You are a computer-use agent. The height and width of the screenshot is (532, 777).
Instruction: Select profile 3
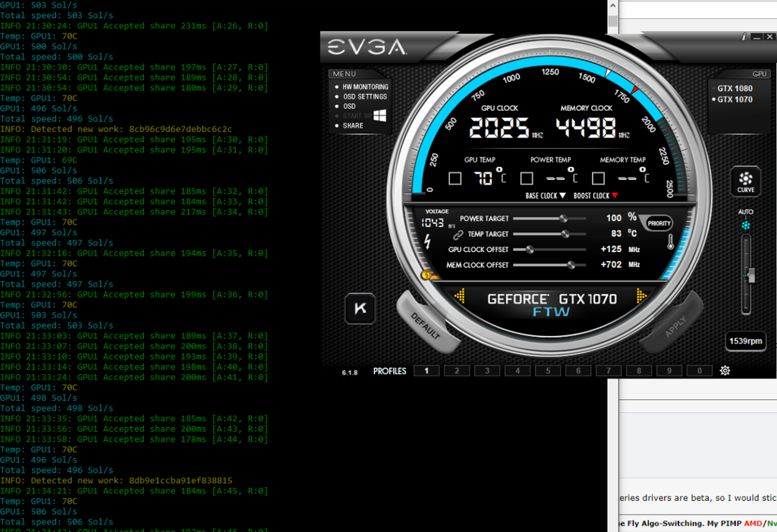(x=487, y=370)
